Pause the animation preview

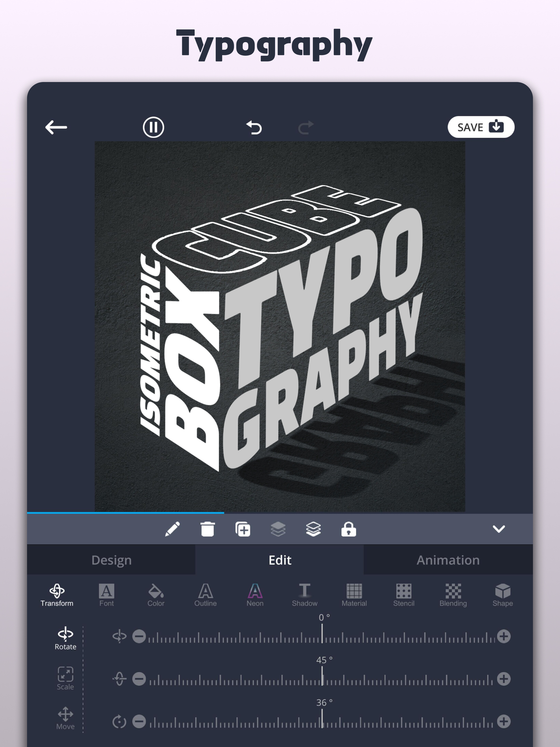tap(153, 127)
